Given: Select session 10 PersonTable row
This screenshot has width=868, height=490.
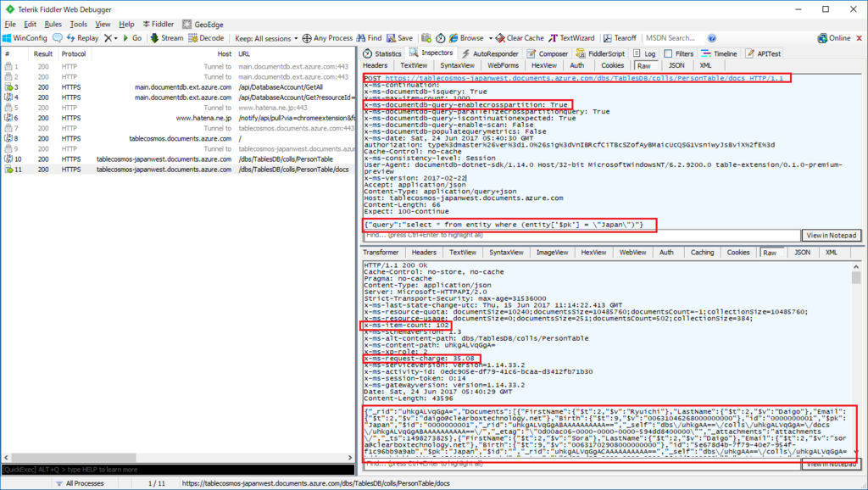Looking at the screenshot, I should point(178,159).
